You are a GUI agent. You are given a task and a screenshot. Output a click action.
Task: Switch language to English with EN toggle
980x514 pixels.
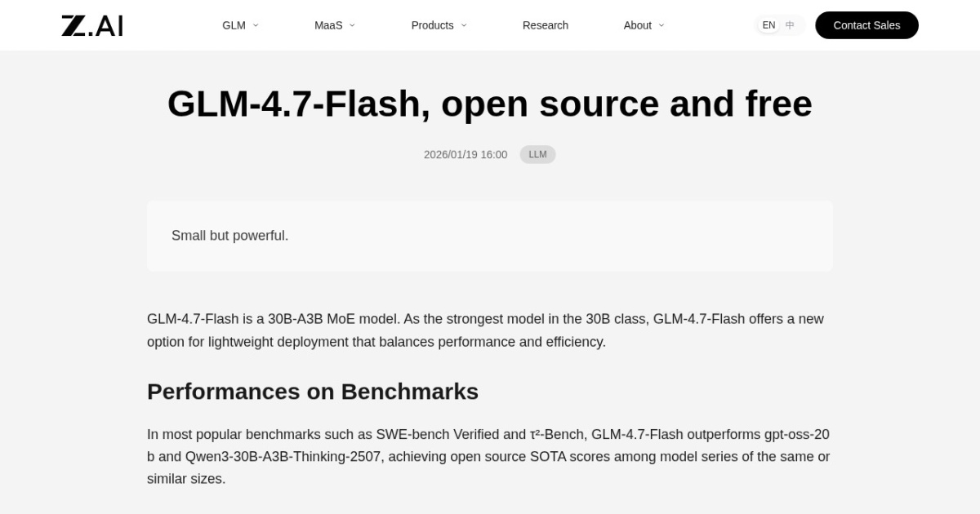pos(768,24)
